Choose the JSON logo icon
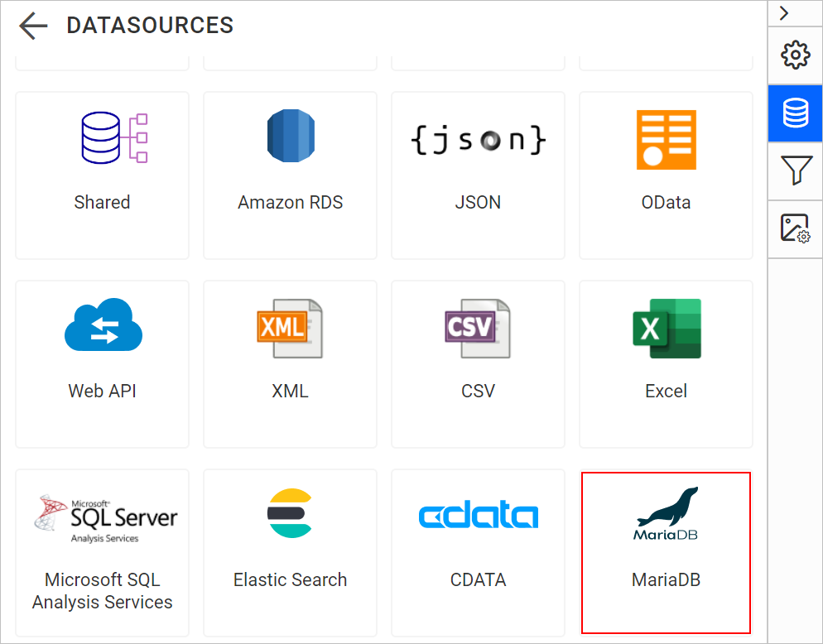Image resolution: width=823 pixels, height=644 pixels. pyautogui.click(x=479, y=140)
